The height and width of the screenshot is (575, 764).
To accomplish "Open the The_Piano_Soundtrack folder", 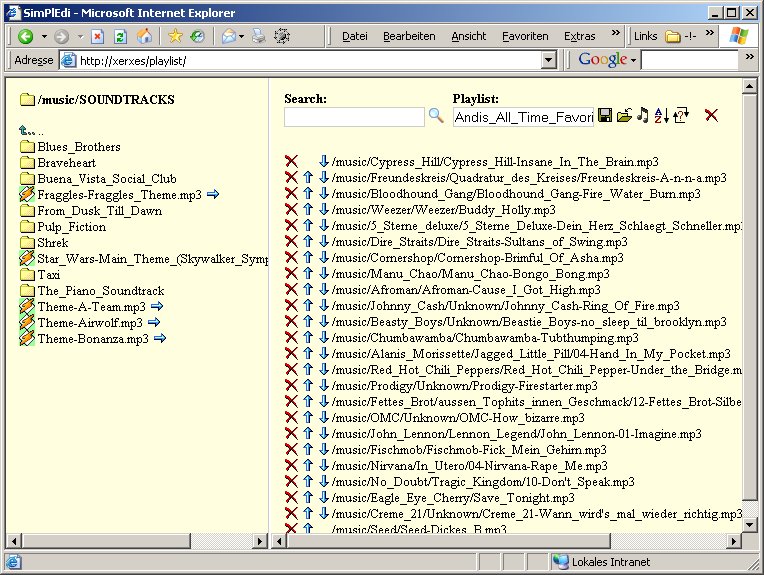I will [x=101, y=290].
